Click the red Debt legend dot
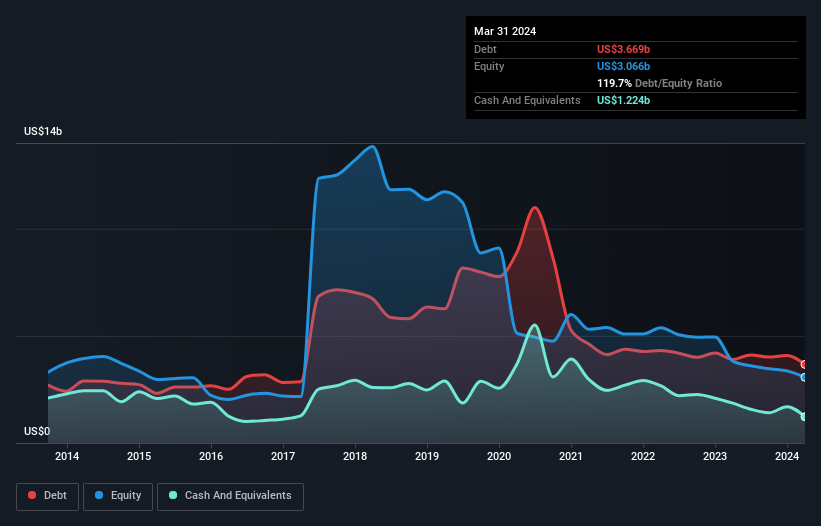This screenshot has height=526, width=821. tap(32, 495)
